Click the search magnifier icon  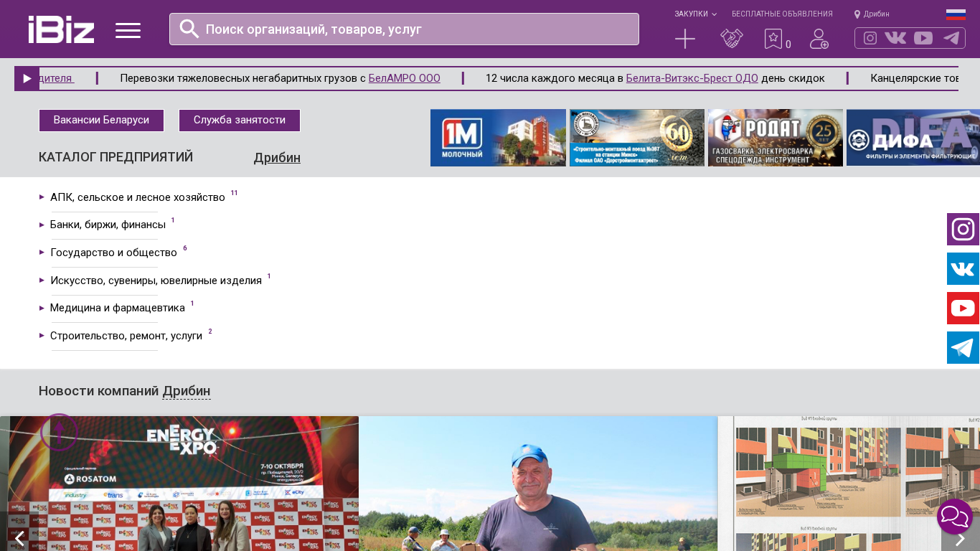[x=189, y=29]
